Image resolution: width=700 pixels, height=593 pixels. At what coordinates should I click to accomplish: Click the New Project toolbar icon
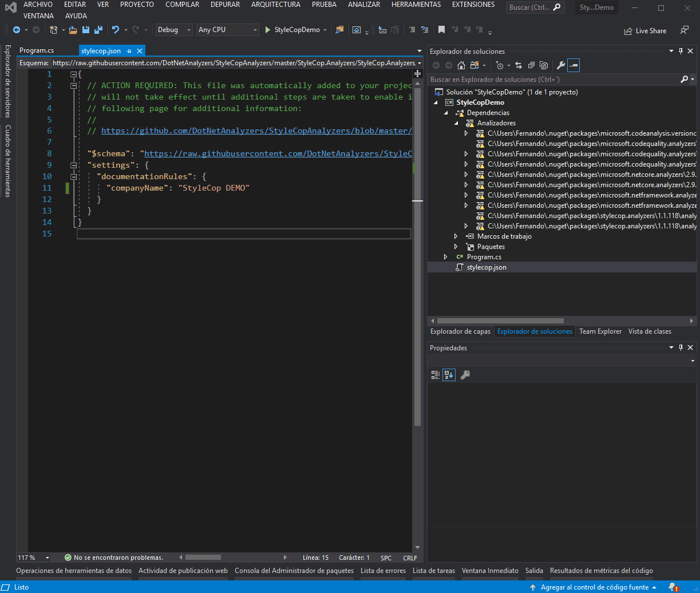(54, 30)
